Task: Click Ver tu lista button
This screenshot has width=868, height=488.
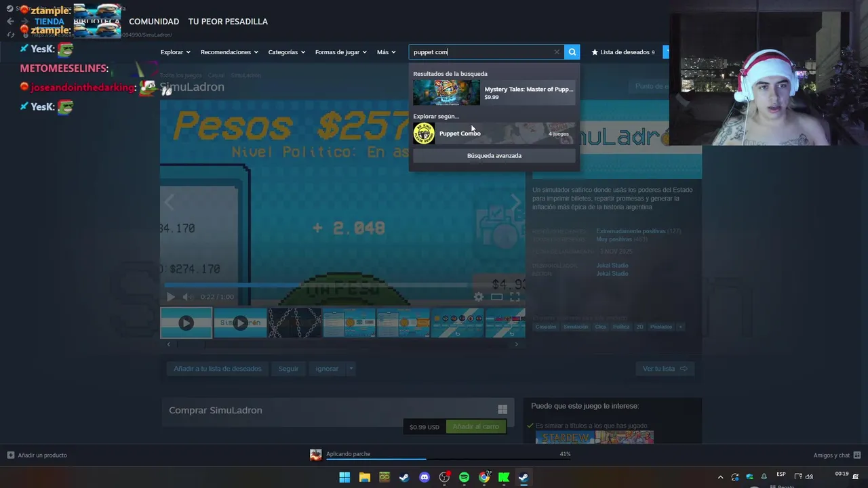Action: point(665,369)
